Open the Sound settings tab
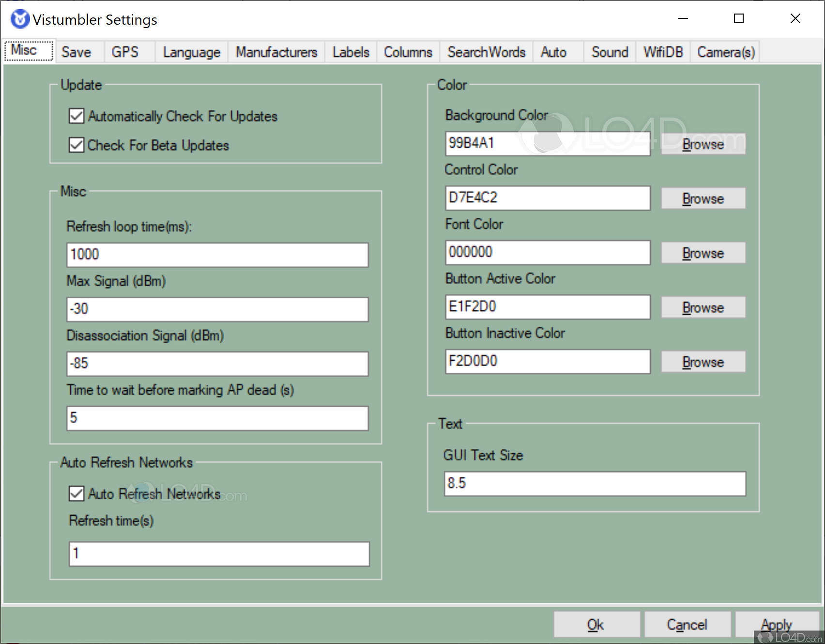Viewport: 825px width, 644px height. coord(609,52)
